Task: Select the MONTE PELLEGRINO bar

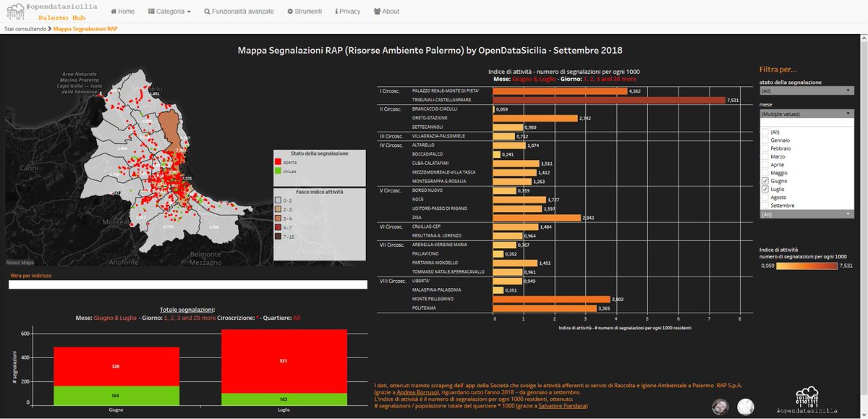Action: (552, 298)
